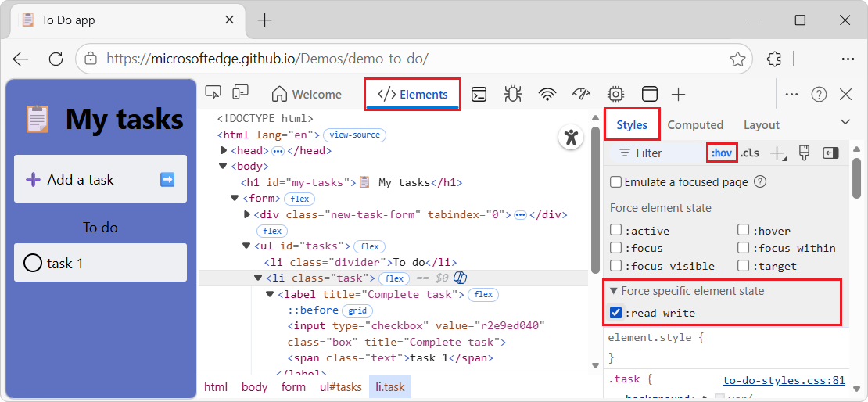Open the Network tool wifi icon
The width and height of the screenshot is (868, 402).
pyautogui.click(x=547, y=94)
